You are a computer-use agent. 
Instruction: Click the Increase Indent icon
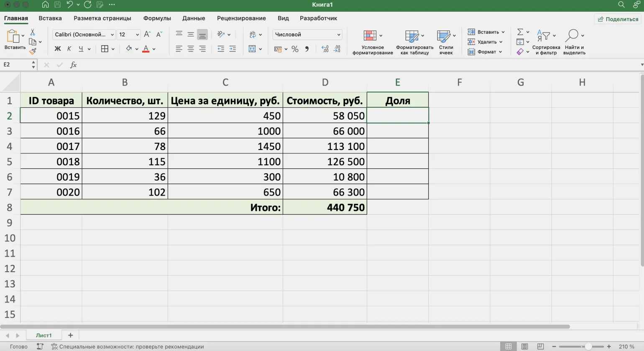[x=233, y=49]
